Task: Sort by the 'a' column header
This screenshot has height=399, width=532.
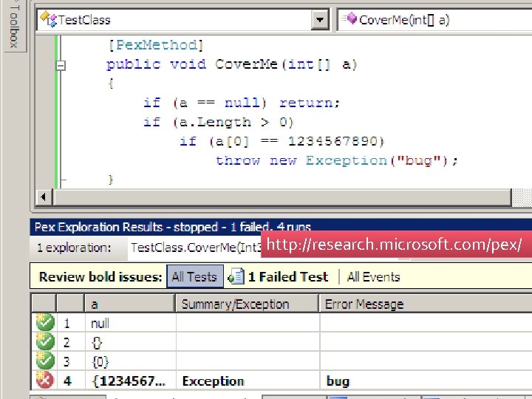Action: click(x=129, y=304)
